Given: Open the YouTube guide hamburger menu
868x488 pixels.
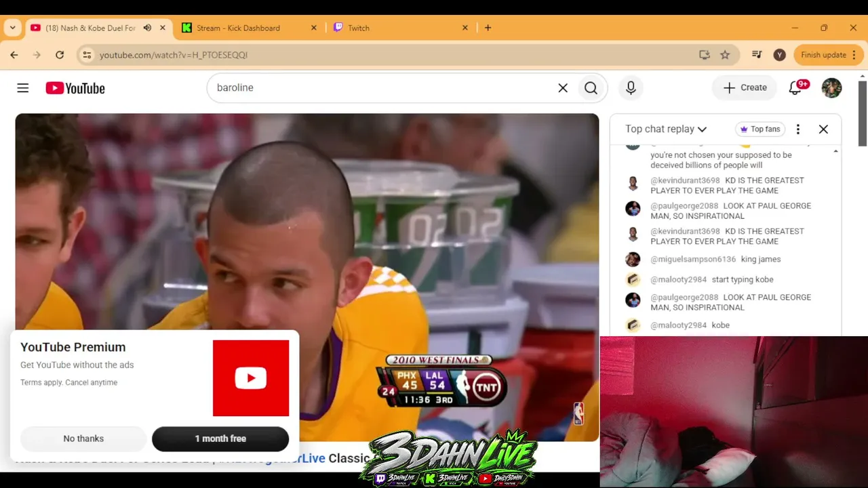Looking at the screenshot, I should [x=23, y=88].
